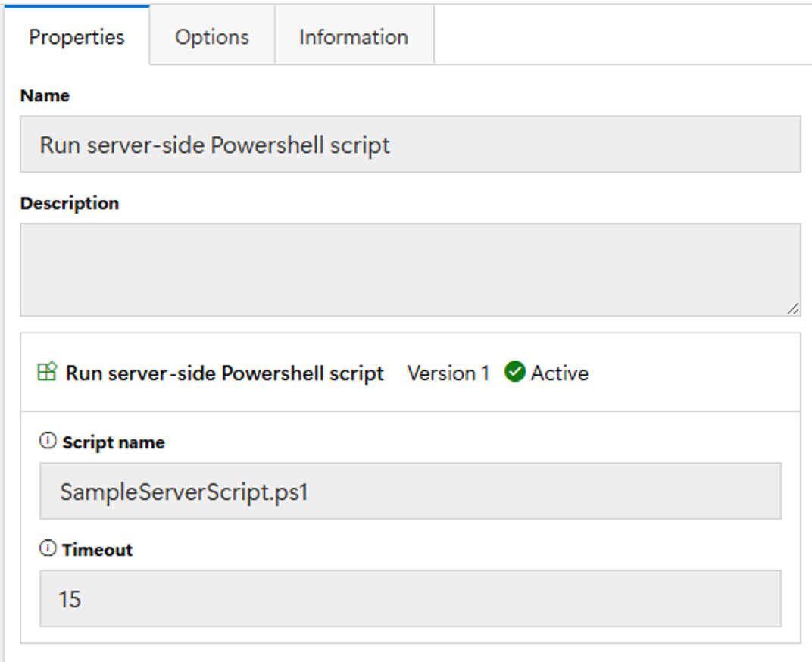The height and width of the screenshot is (662, 812).
Task: Click the activity icon left of the bold script title
Action: [47, 373]
